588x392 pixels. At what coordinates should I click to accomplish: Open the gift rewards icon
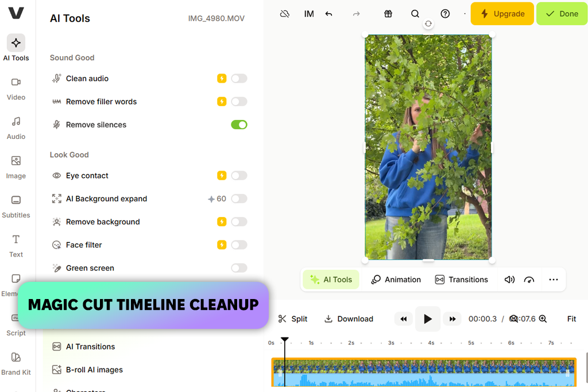[388, 14]
